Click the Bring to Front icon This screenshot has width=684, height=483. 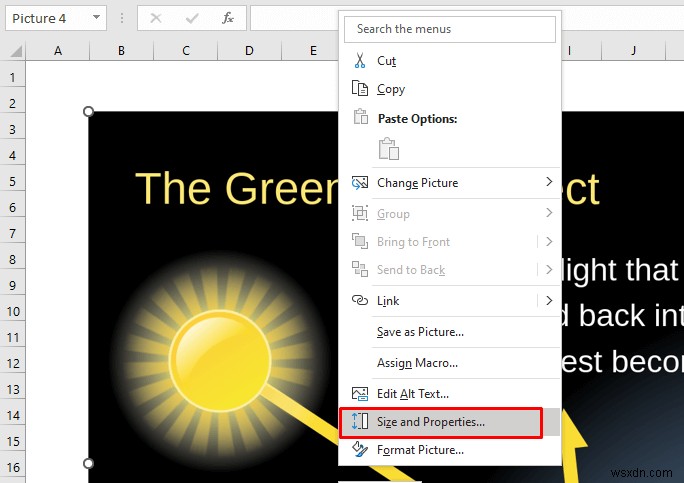click(x=360, y=241)
